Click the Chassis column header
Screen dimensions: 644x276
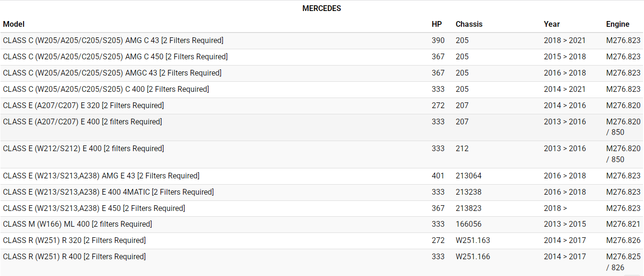tap(469, 24)
